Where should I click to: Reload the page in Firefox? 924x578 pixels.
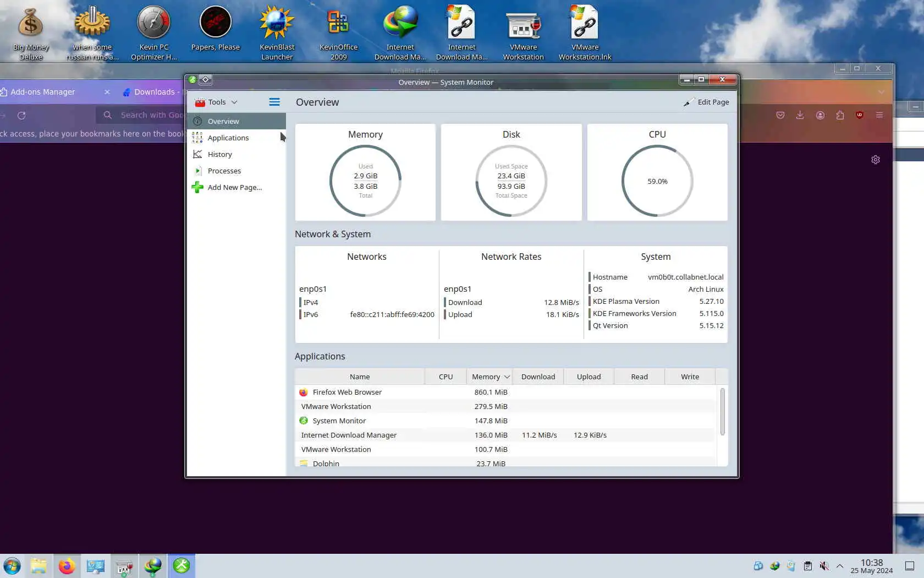(21, 115)
